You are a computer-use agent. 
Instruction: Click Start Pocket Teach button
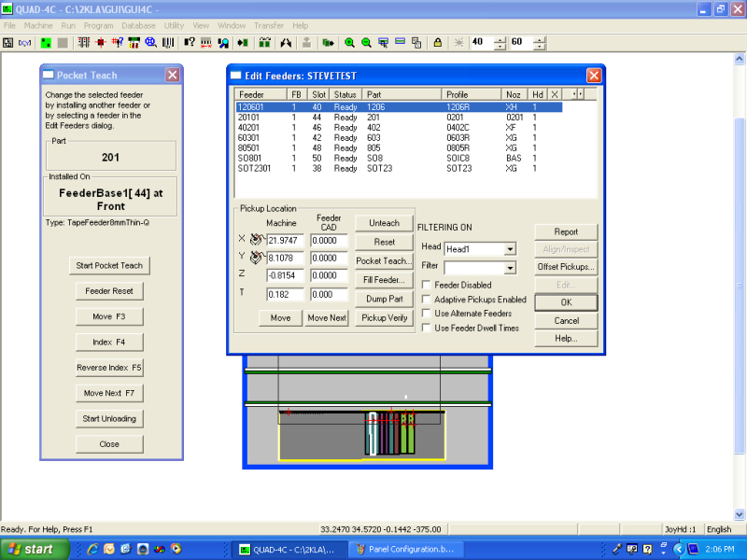(109, 266)
